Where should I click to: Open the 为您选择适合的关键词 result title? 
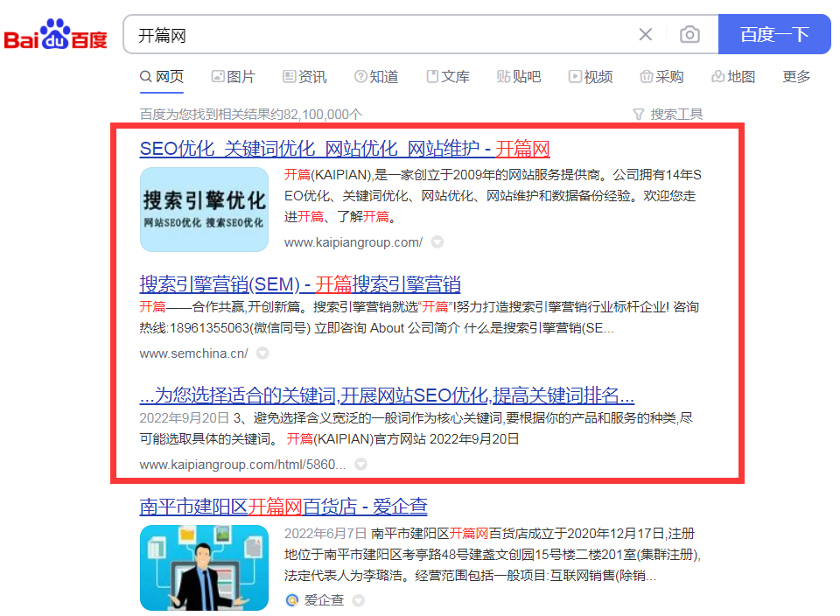pyautogui.click(x=387, y=395)
